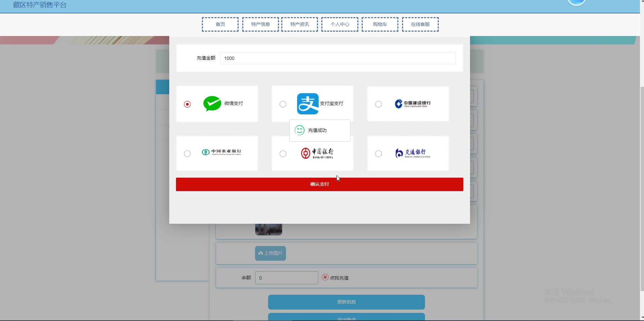The width and height of the screenshot is (644, 321).
Task: Select Bank of Communications radio button
Action: point(379,154)
